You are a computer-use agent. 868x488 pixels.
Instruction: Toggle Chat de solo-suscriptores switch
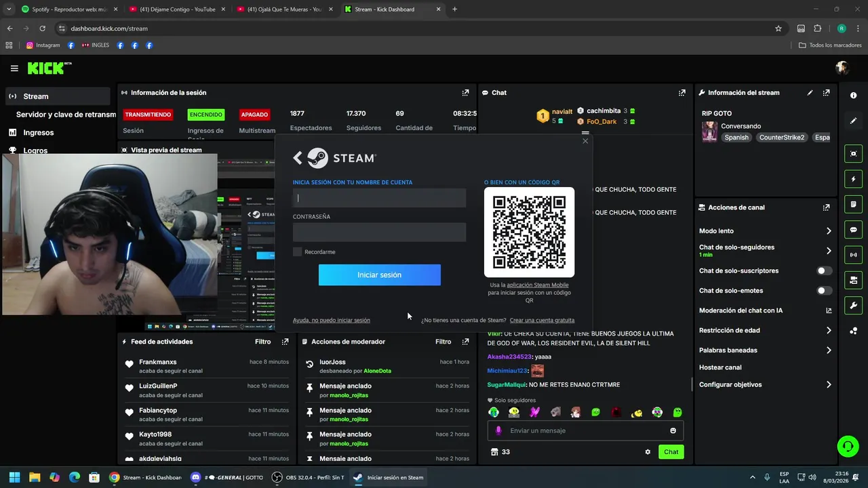click(x=824, y=270)
